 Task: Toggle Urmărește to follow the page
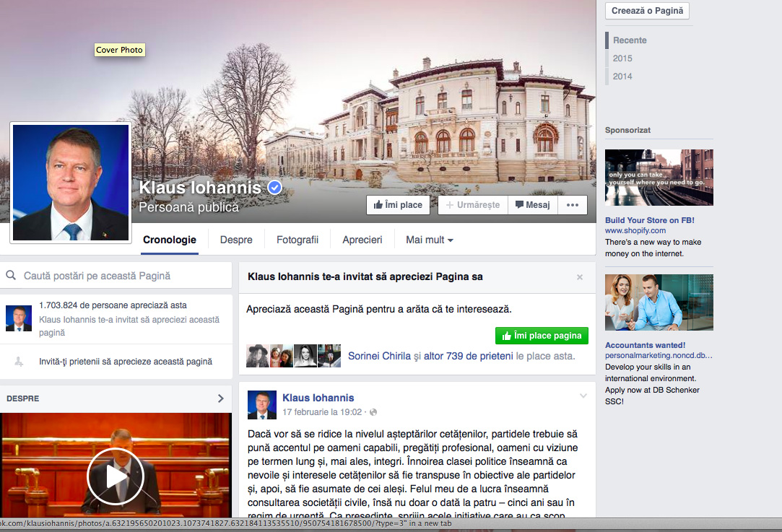(x=472, y=205)
